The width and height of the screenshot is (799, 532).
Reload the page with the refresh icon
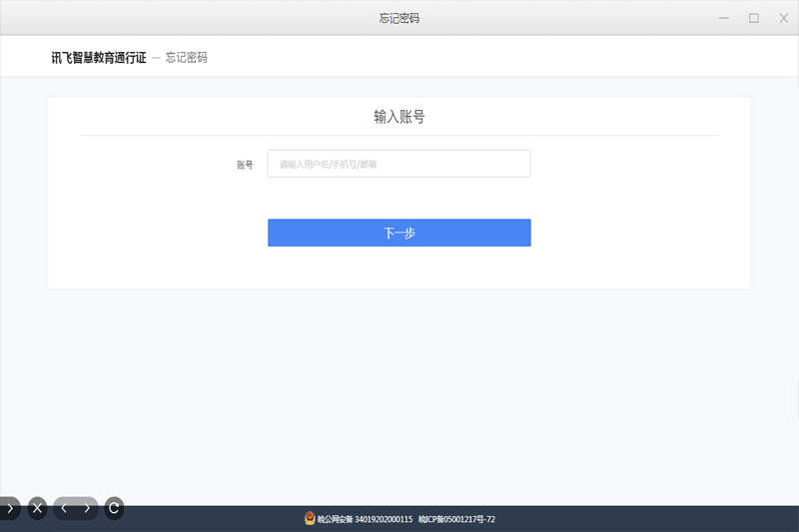tap(114, 508)
